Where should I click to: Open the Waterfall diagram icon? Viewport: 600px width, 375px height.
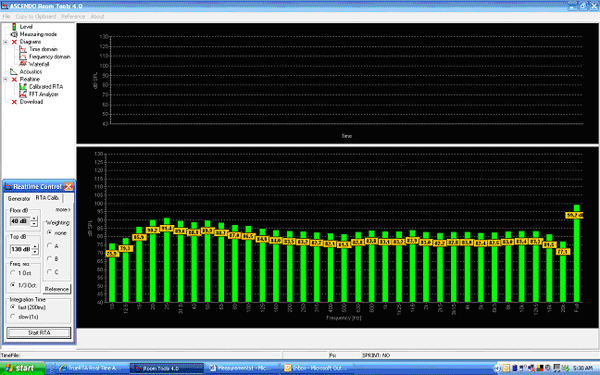point(23,64)
